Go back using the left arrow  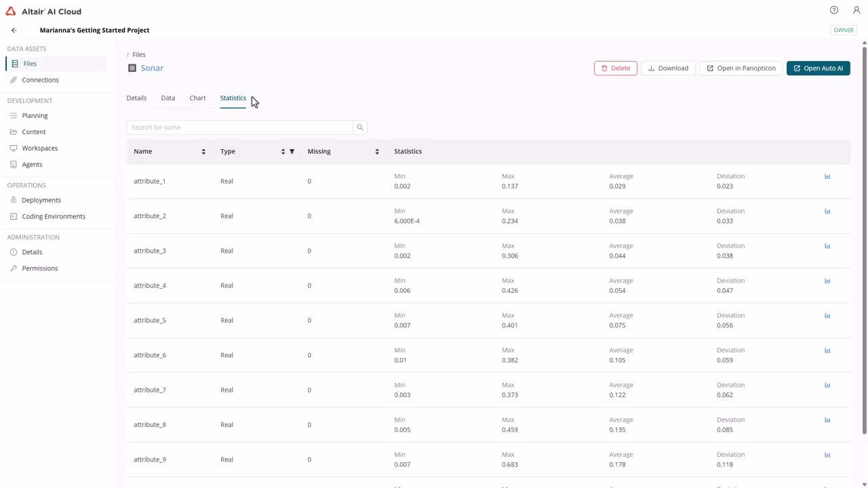point(14,30)
